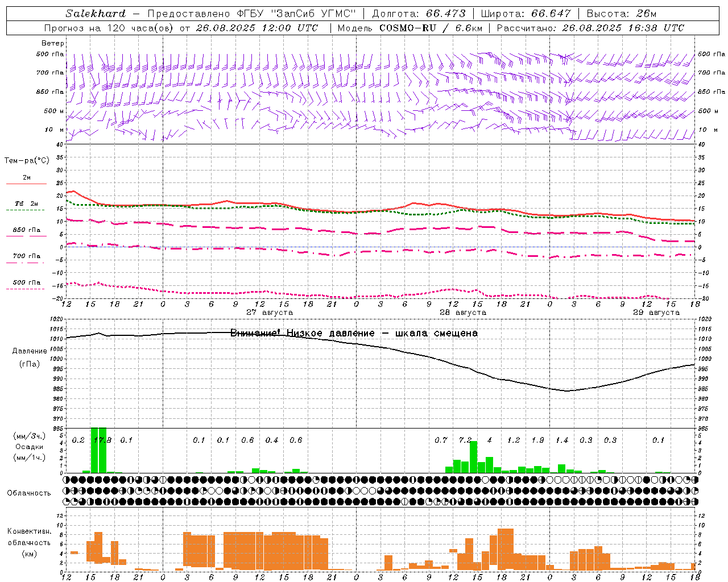Click the "0.2" precipitation total
This screenshot has height=582, width=728.
point(78,440)
